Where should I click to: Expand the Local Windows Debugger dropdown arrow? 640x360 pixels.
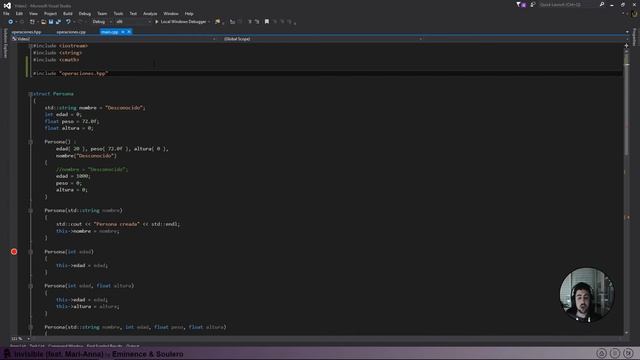(x=209, y=22)
